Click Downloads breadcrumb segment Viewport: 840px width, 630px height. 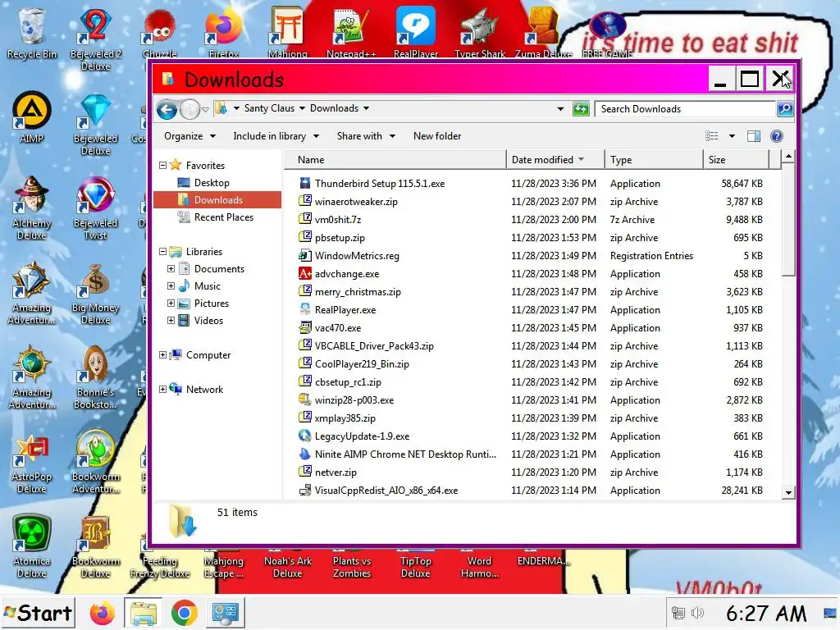click(335, 108)
